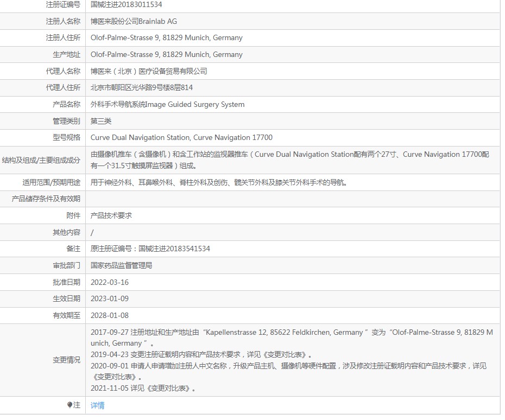
Task: Click the 2017-09-27 change record line
Action: click(292, 338)
